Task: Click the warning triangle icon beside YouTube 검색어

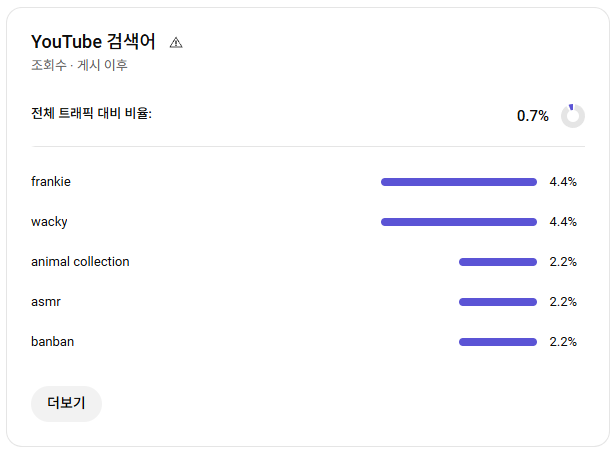Action: click(176, 42)
